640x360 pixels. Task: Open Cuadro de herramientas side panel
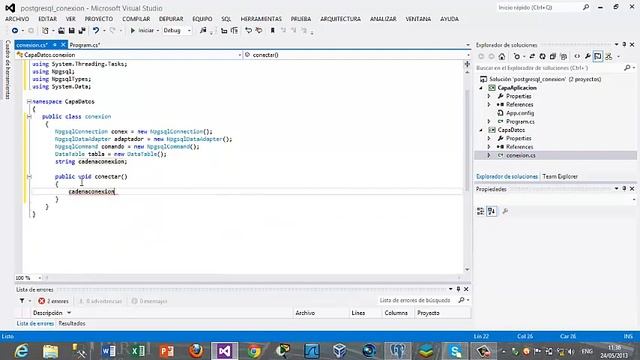7,69
